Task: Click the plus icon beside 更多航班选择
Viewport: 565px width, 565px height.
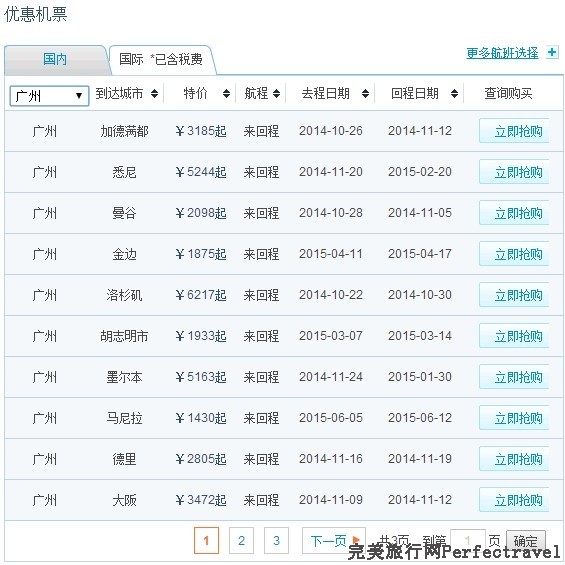Action: (552, 53)
